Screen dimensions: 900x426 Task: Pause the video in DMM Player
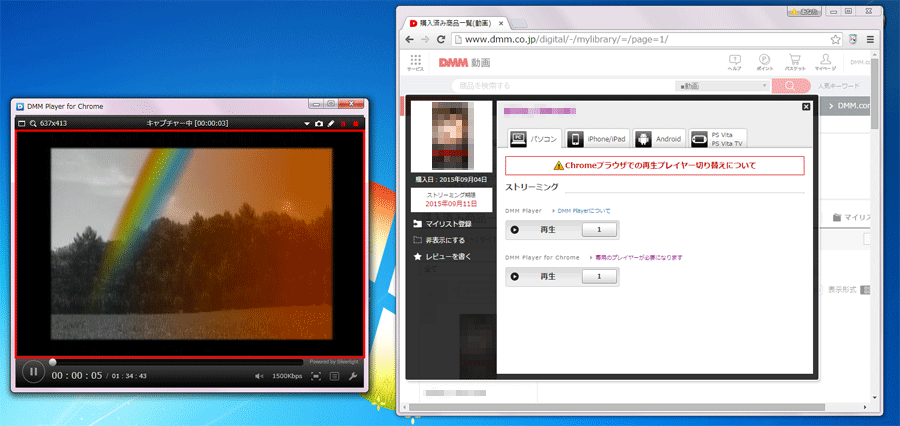coord(33,371)
